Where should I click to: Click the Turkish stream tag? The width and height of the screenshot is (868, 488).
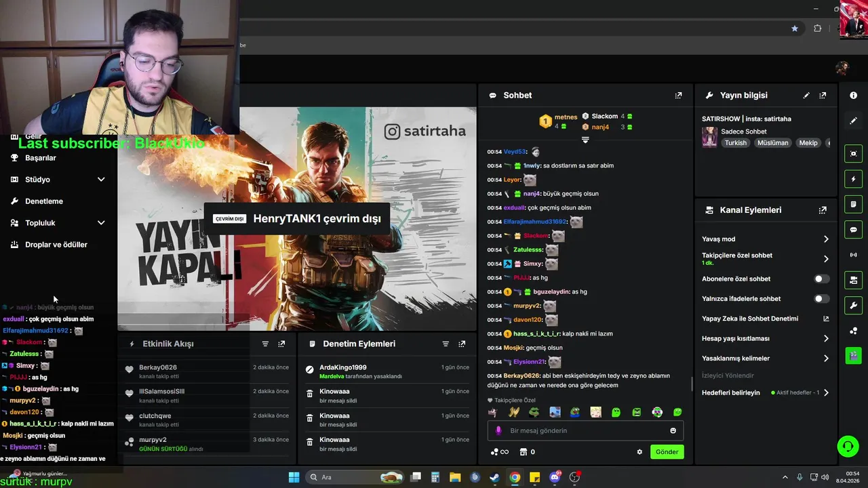click(735, 143)
